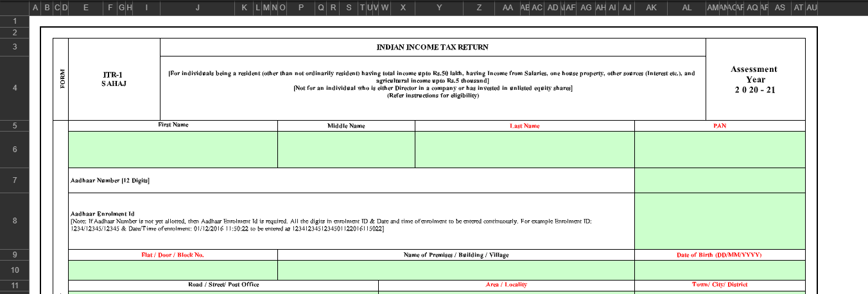Image resolution: width=868 pixels, height=294 pixels.
Task: Select column AA header
Action: pos(508,8)
